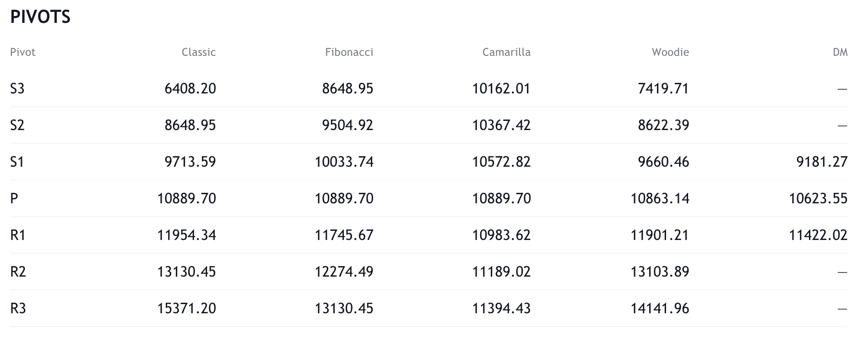Select DM pivot value 10623.55
The width and height of the screenshot is (868, 338).
click(818, 198)
